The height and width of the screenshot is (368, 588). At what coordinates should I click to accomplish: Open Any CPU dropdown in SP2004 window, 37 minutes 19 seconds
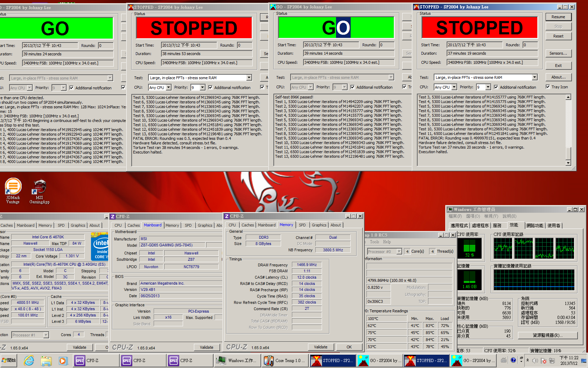454,87
